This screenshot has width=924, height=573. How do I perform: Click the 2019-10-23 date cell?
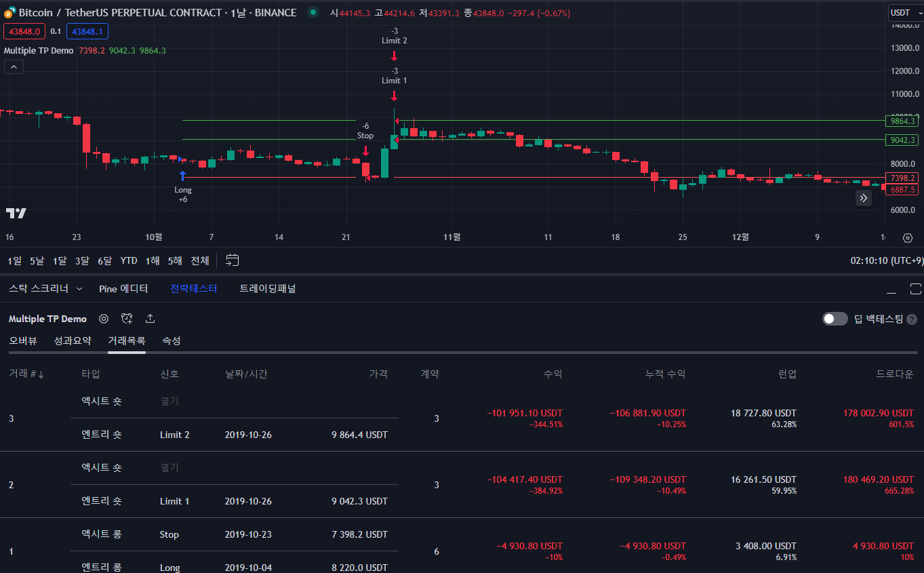[x=248, y=534]
